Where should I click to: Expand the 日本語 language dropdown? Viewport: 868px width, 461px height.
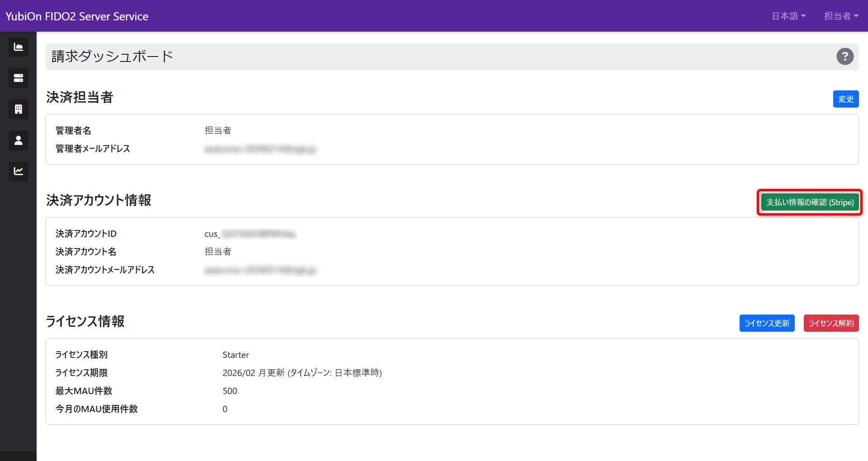coord(788,16)
